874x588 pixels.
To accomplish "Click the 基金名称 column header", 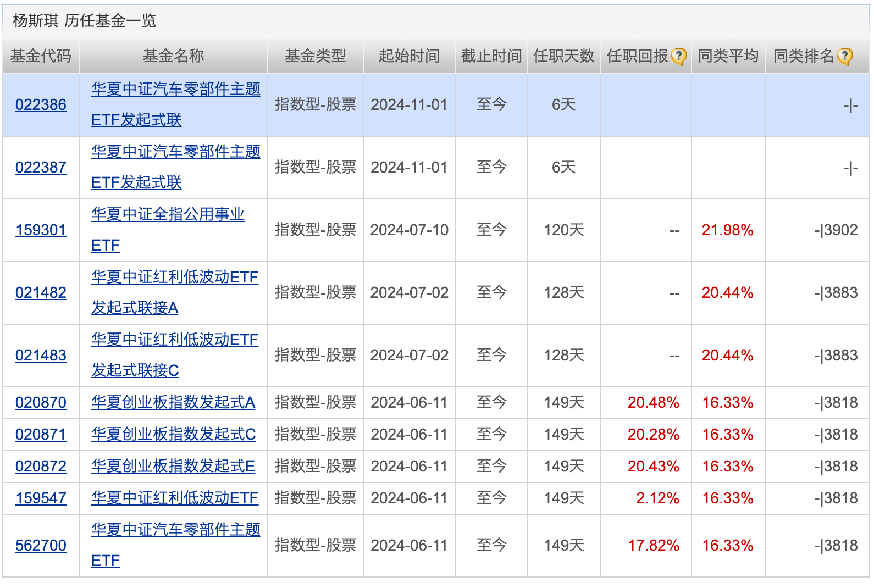I will (x=173, y=56).
